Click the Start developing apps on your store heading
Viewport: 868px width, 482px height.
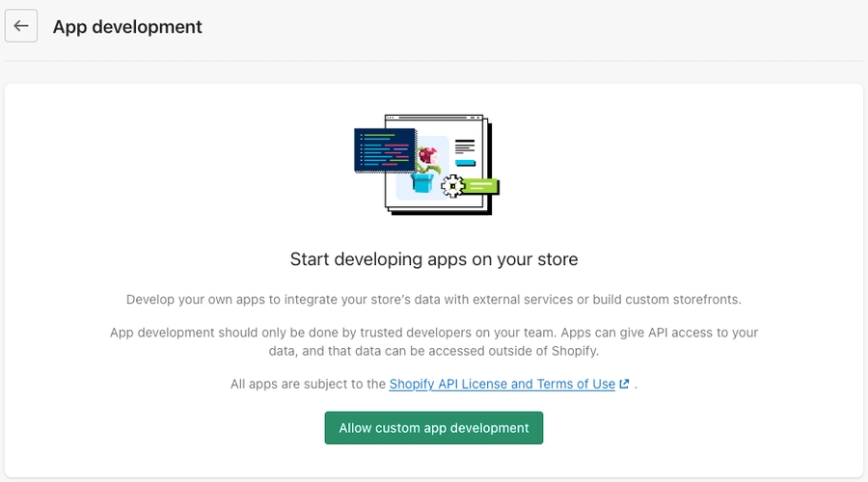coord(434,259)
